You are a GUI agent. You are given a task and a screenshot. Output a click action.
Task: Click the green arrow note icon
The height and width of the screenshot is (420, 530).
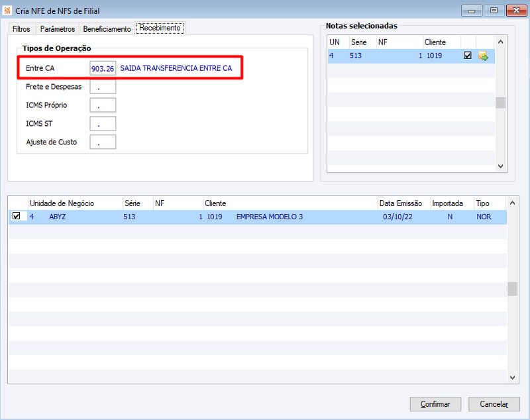click(x=483, y=56)
